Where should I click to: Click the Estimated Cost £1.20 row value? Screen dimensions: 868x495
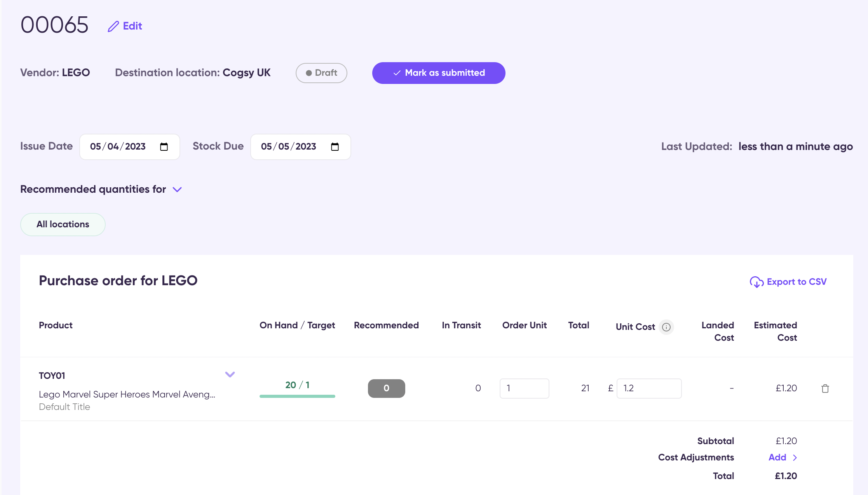click(786, 389)
